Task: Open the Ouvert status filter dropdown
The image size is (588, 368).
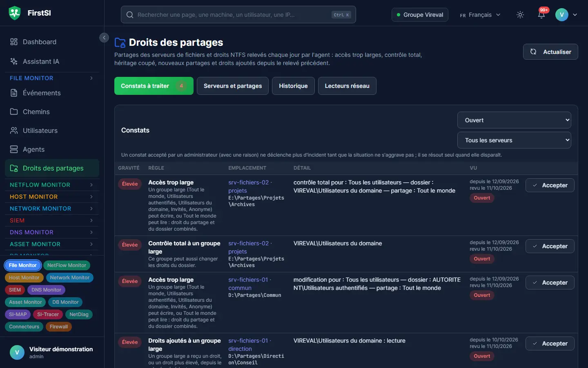Action: point(514,120)
